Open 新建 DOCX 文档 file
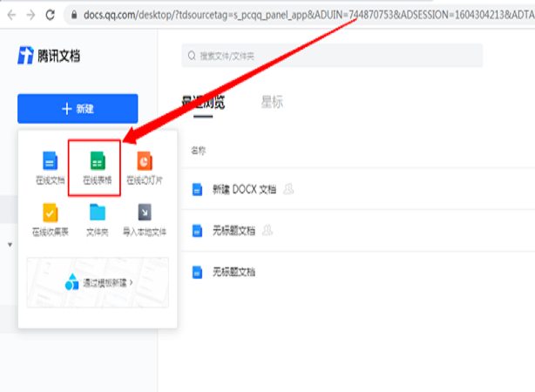 point(244,189)
